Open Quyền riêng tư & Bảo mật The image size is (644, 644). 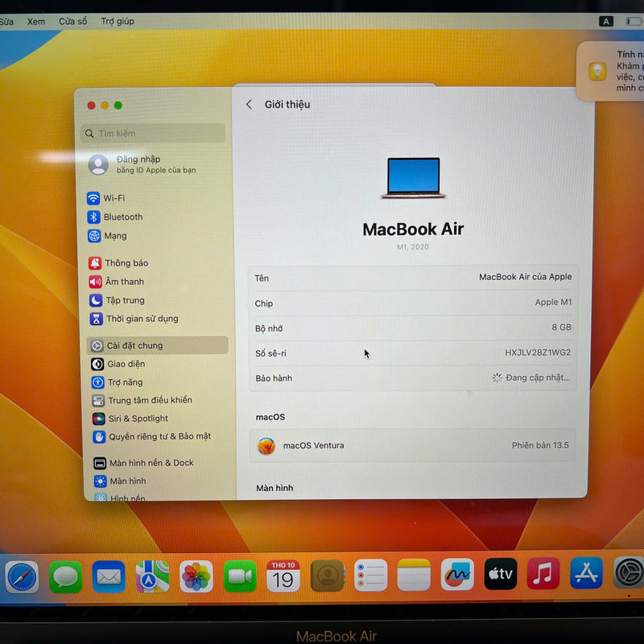tap(159, 436)
